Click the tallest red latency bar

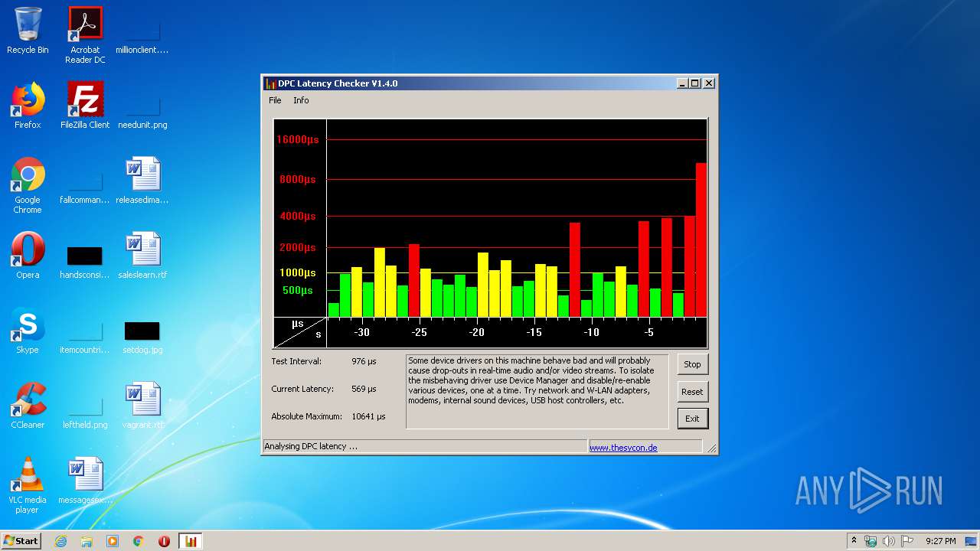pos(701,240)
